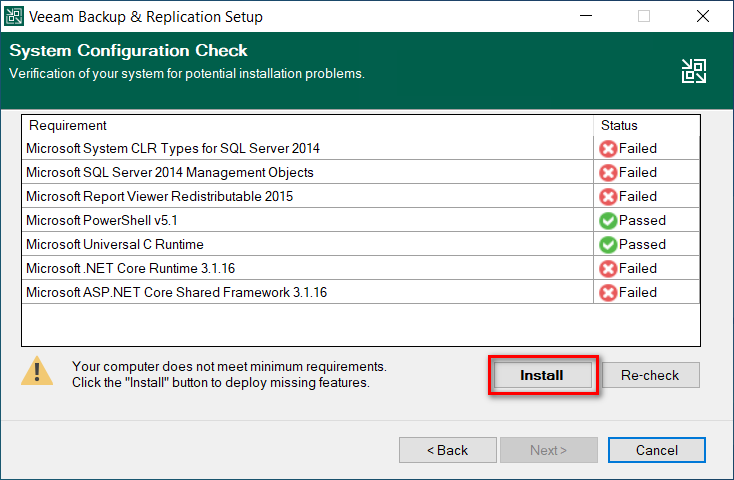
Task: Click passed icon for Universal C Runtime
Action: click(x=608, y=244)
